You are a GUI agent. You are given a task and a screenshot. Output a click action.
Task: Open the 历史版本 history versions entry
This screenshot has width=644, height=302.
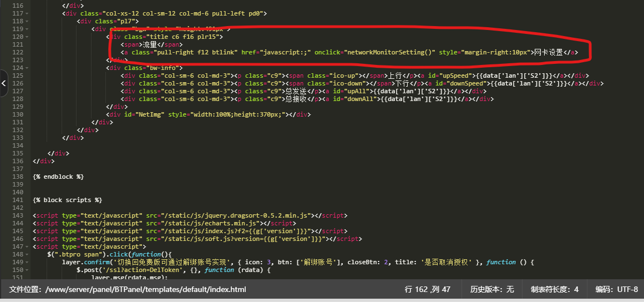click(x=492, y=289)
